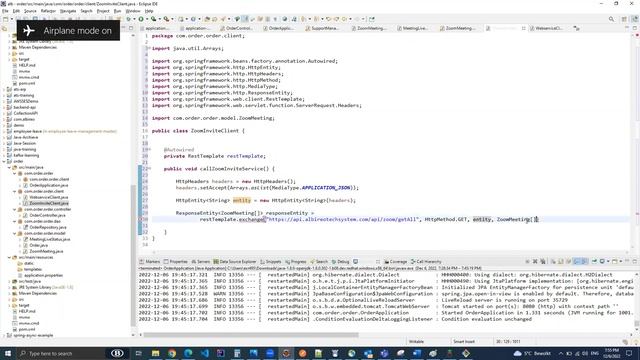Switch to OrderApplication editor tab

click(x=278, y=28)
